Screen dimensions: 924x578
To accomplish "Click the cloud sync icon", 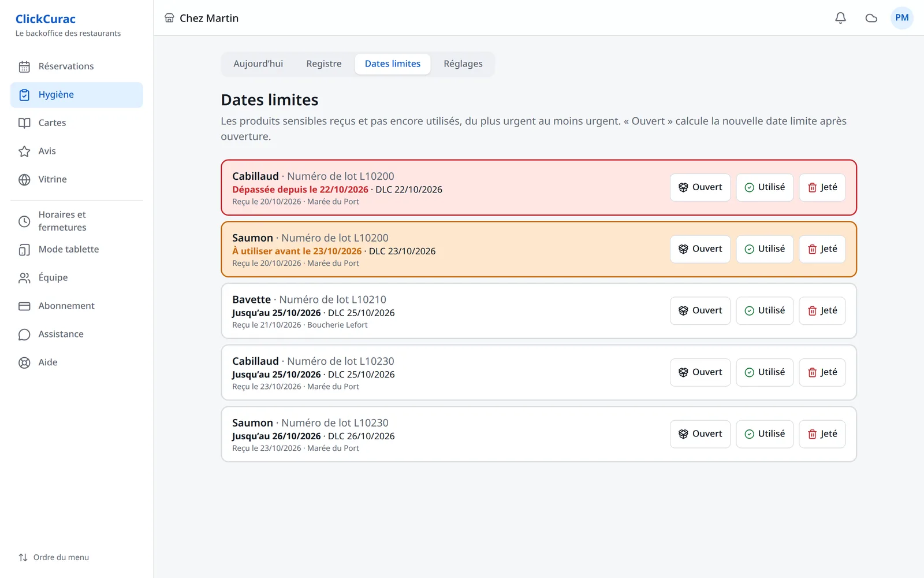I will coord(871,18).
